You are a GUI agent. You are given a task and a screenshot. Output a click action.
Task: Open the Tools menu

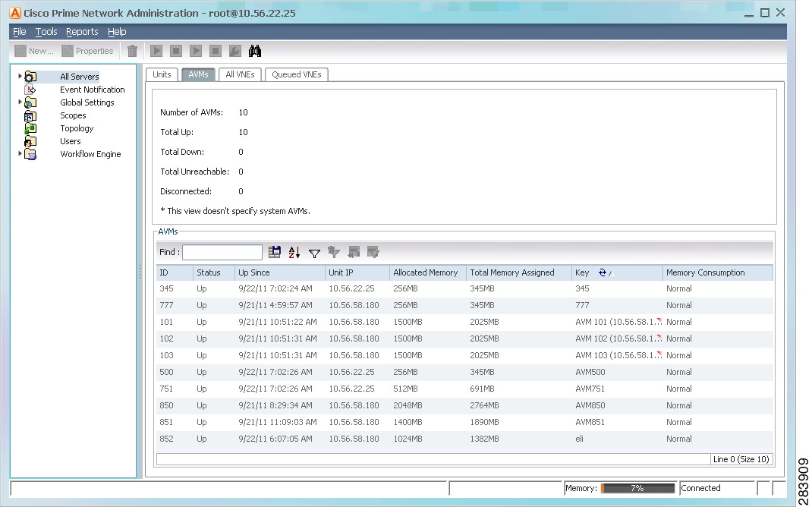[46, 32]
